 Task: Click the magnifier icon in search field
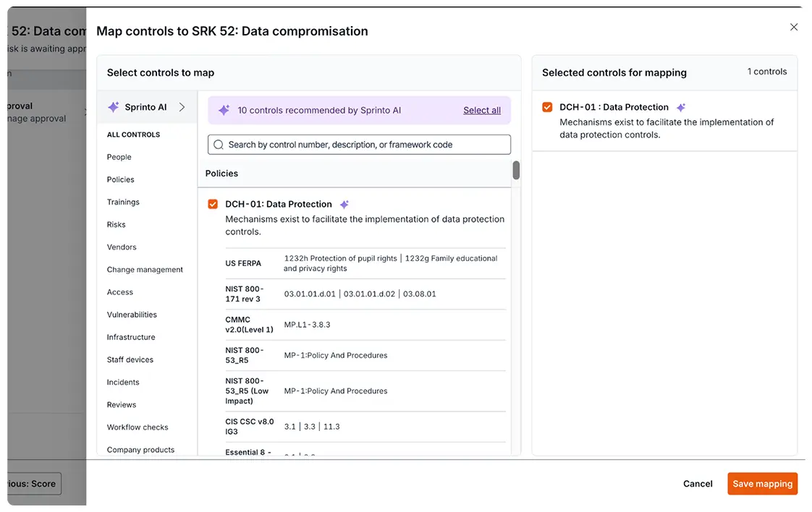[219, 145]
